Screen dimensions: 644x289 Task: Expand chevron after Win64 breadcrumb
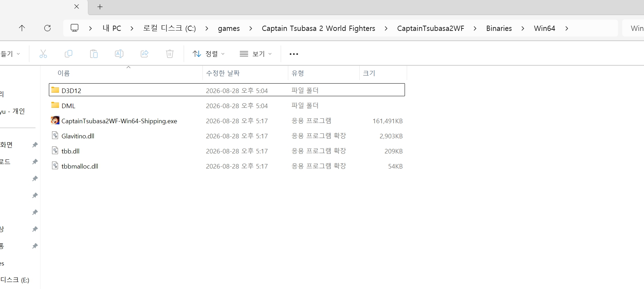(567, 28)
